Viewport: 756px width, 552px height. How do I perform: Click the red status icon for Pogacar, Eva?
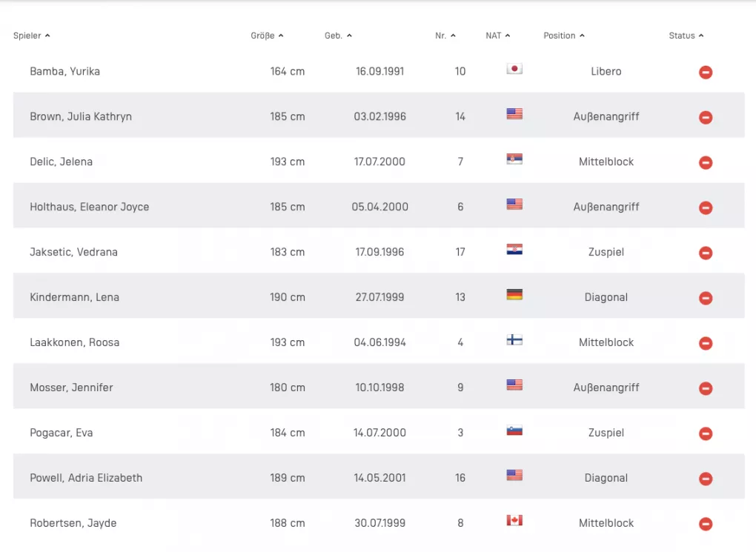click(706, 434)
